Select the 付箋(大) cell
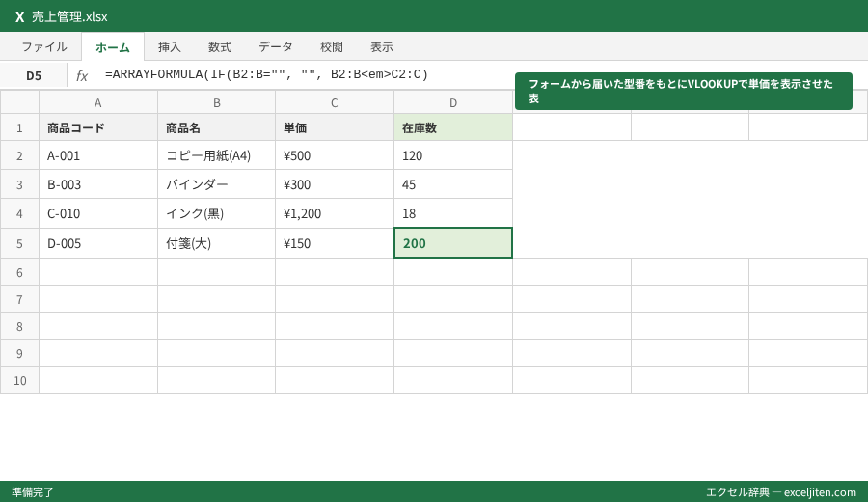The width and height of the screenshot is (868, 502). pyautogui.click(x=216, y=243)
